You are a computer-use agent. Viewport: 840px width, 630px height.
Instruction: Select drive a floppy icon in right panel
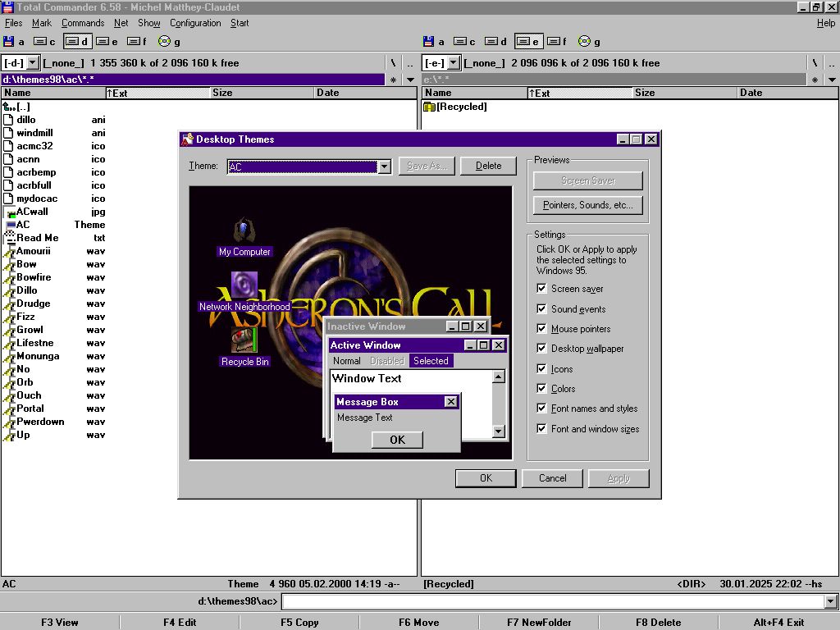(x=430, y=41)
